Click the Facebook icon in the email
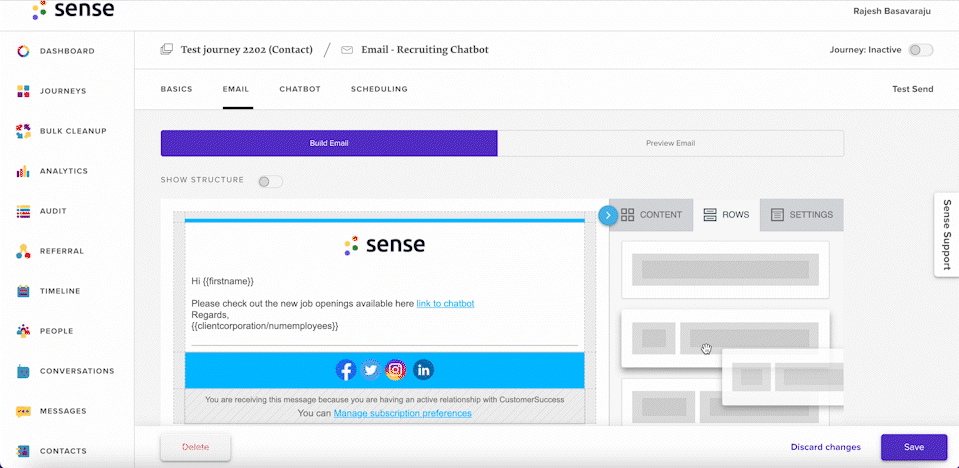This screenshot has width=959, height=468. click(x=346, y=370)
